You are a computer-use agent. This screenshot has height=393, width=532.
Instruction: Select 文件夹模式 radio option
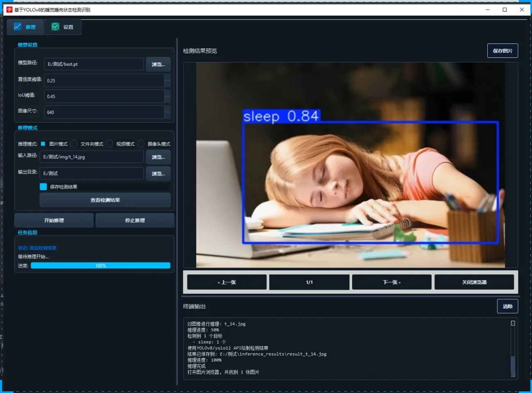pos(87,144)
